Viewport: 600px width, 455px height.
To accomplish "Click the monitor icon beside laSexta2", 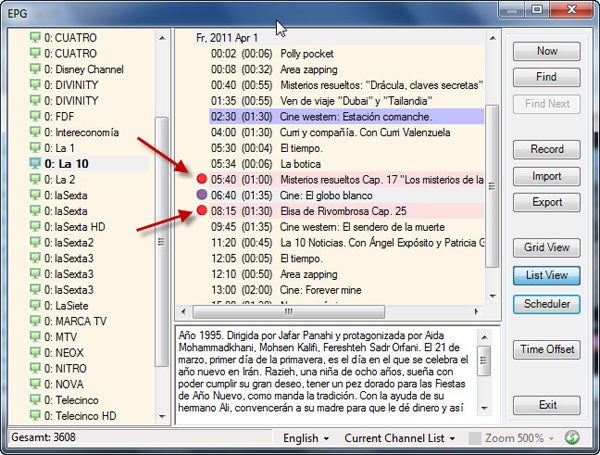I will tap(35, 242).
